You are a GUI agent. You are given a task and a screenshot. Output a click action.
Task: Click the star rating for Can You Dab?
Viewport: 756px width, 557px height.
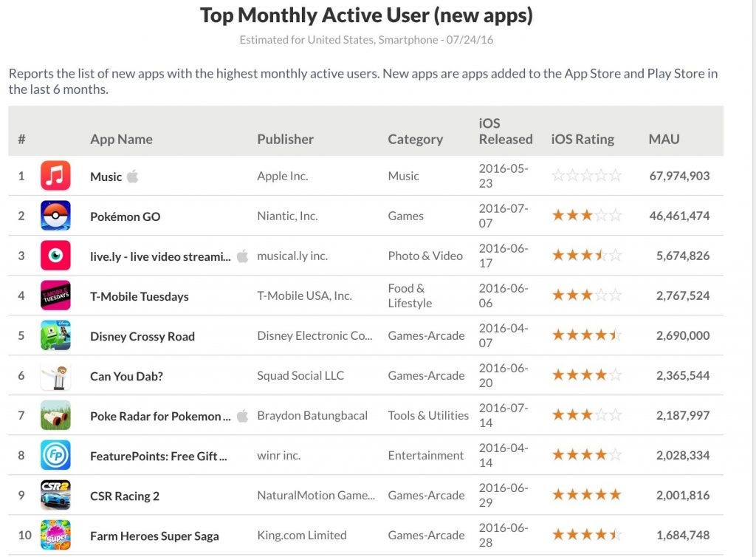(586, 375)
